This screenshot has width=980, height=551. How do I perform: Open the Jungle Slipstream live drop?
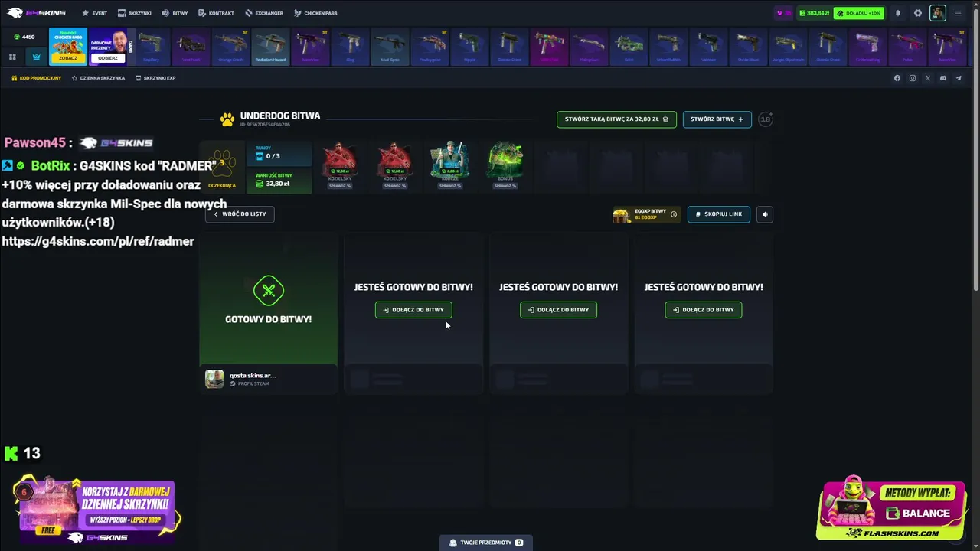pyautogui.click(x=788, y=47)
